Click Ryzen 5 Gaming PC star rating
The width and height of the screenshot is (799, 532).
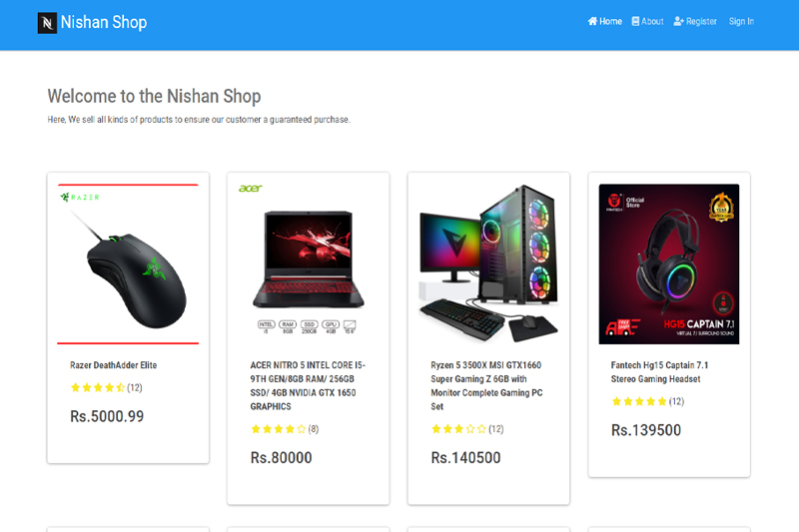click(x=458, y=429)
